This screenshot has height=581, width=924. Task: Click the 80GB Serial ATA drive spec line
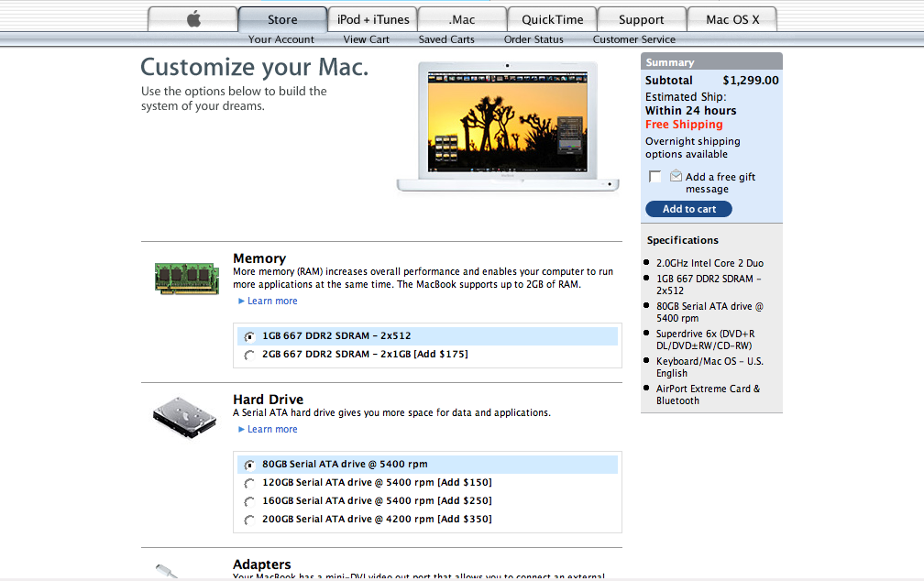click(x=709, y=312)
